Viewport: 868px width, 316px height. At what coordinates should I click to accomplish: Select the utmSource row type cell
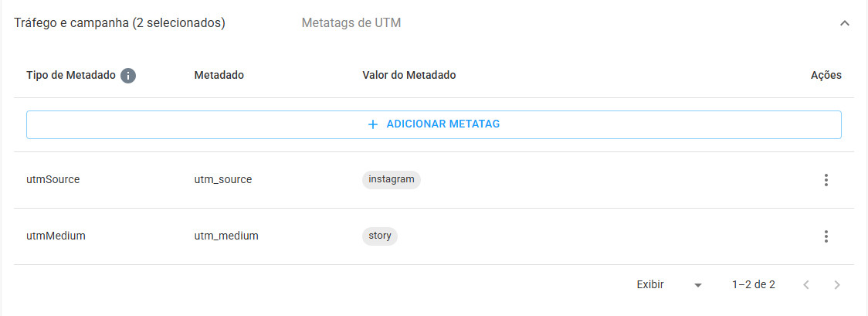click(x=53, y=180)
